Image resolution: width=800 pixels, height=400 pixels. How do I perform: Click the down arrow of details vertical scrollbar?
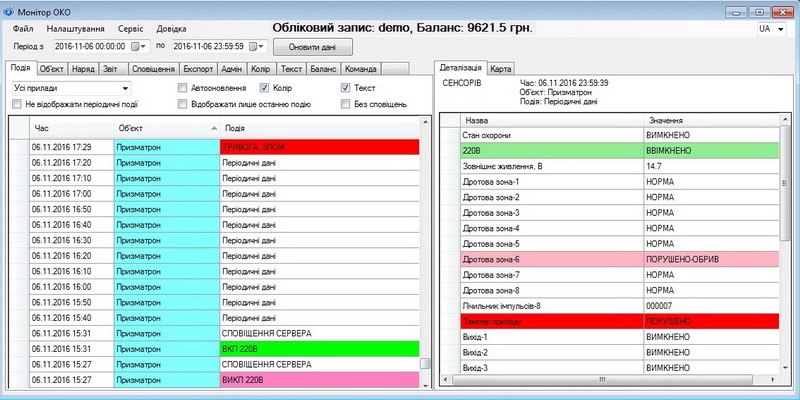(785, 367)
